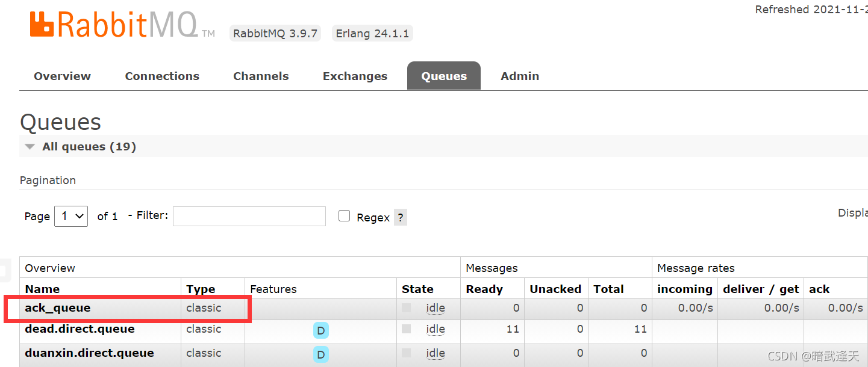Click the RabbitMQ logo
Screen dimensions: 868x367
(122, 25)
